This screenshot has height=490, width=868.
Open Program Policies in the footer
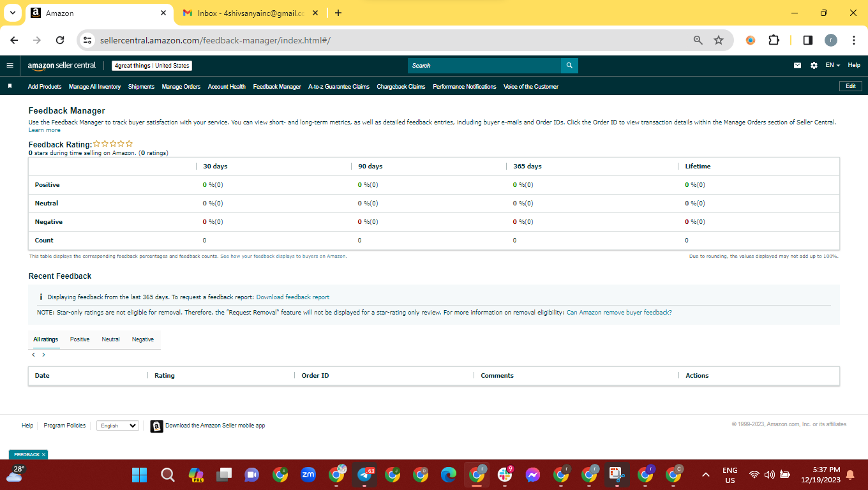(64, 426)
